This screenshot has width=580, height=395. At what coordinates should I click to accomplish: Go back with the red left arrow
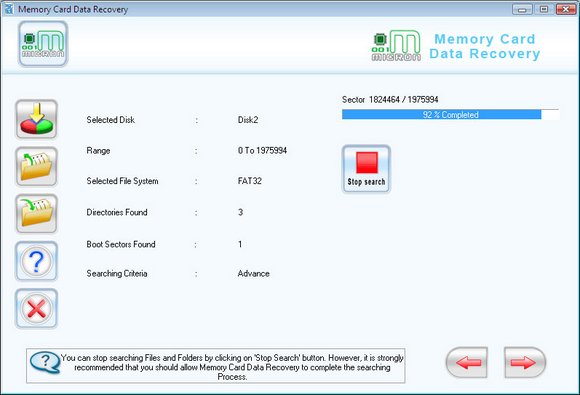pyautogui.click(x=467, y=362)
